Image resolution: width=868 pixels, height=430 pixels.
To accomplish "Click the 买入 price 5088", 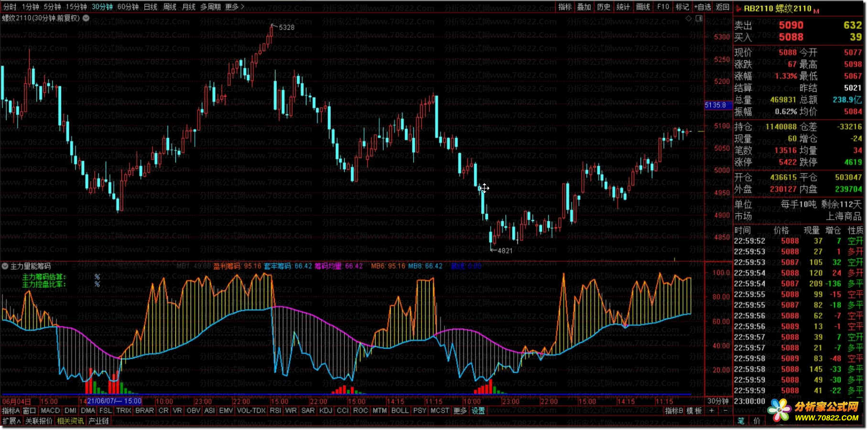I will (791, 37).
